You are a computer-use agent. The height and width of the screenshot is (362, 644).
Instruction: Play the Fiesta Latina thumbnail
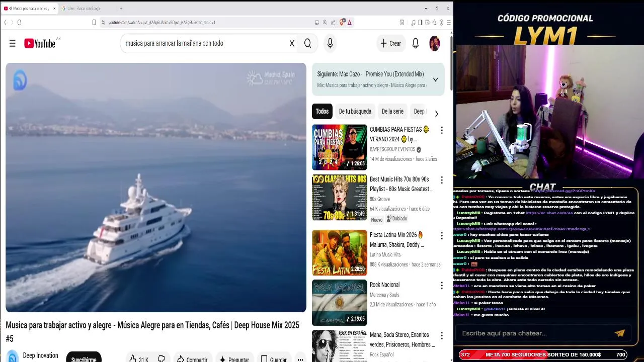point(340,252)
